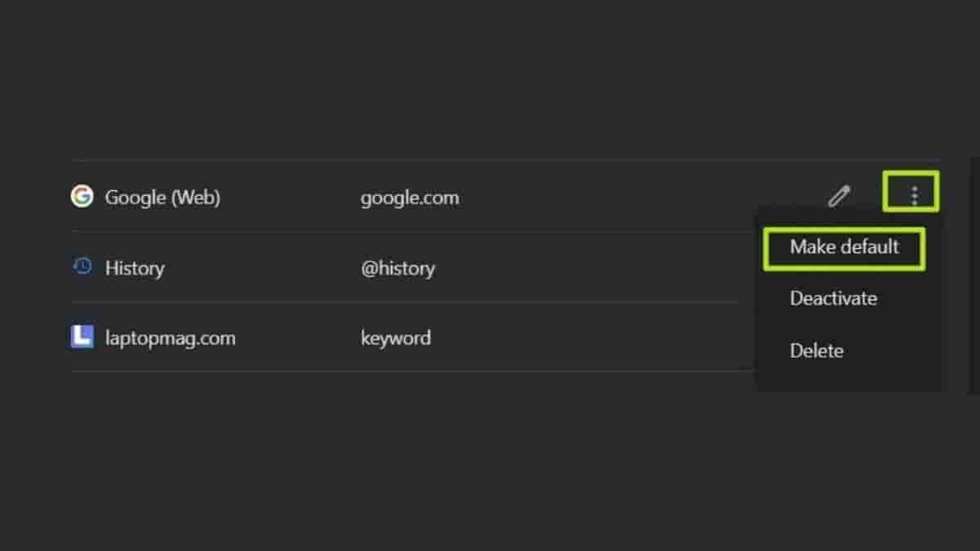Viewport: 980px width, 551px height.
Task: Select the laptopmag.com entry name
Action: (x=170, y=338)
